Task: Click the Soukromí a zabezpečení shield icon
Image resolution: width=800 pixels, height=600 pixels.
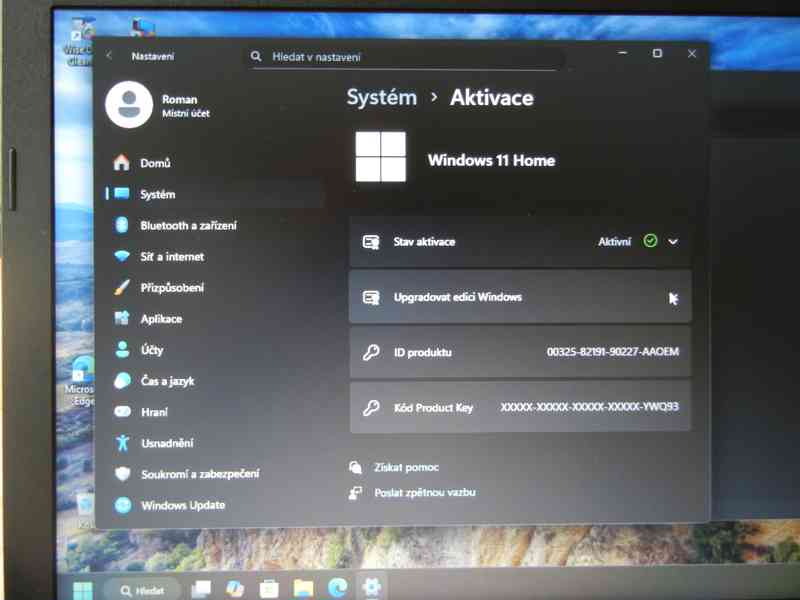Action: coord(123,474)
